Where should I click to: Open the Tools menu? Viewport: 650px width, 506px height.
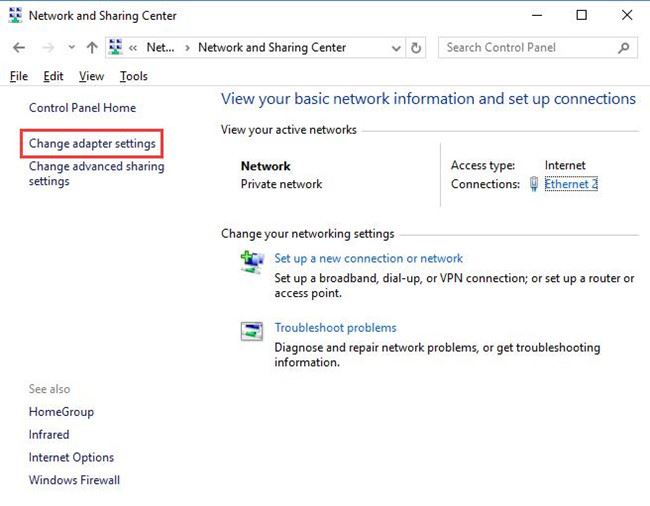coord(133,76)
